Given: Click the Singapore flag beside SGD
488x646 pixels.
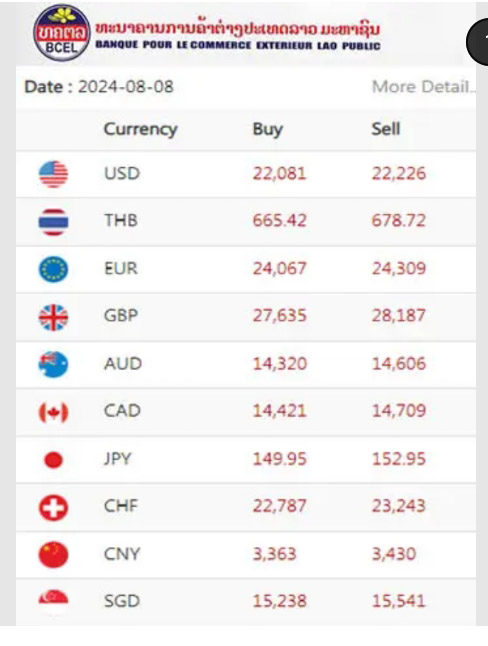Looking at the screenshot, I should click(54, 598).
